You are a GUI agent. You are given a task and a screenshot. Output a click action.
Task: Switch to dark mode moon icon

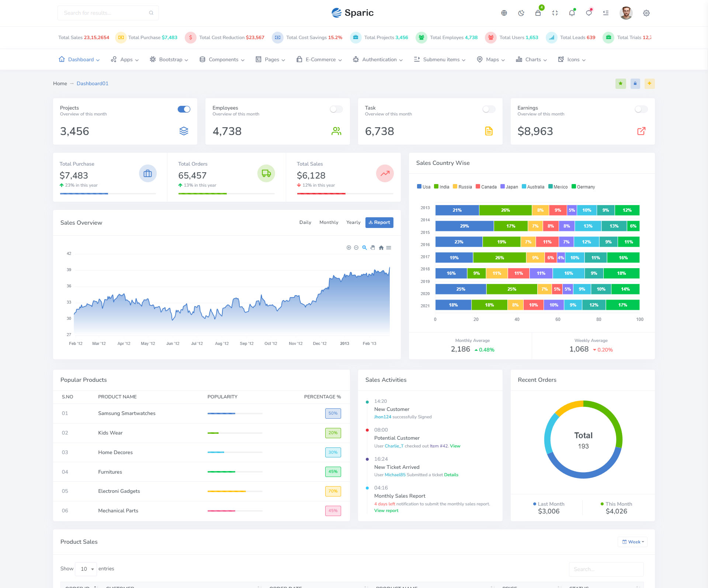521,13
